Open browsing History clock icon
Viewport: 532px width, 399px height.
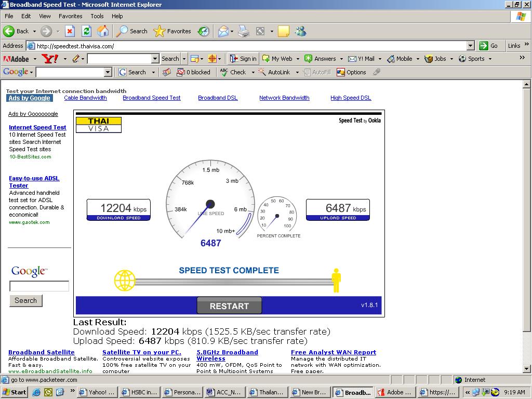204,31
